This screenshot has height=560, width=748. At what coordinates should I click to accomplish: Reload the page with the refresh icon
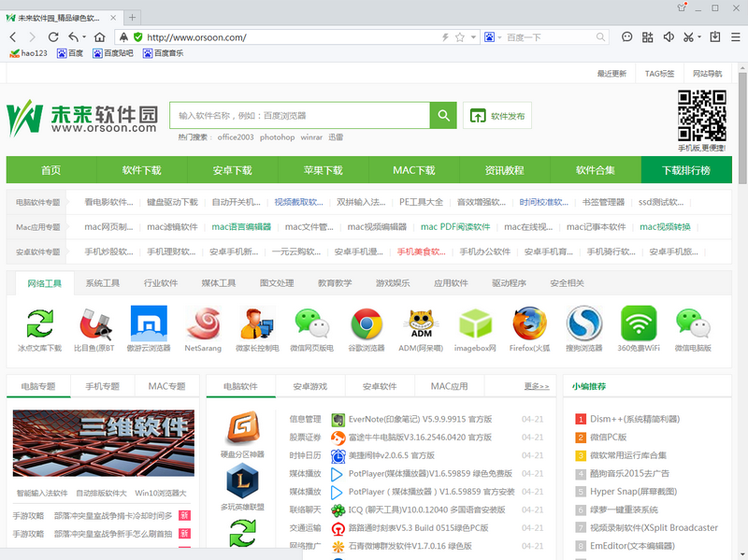coord(53,37)
